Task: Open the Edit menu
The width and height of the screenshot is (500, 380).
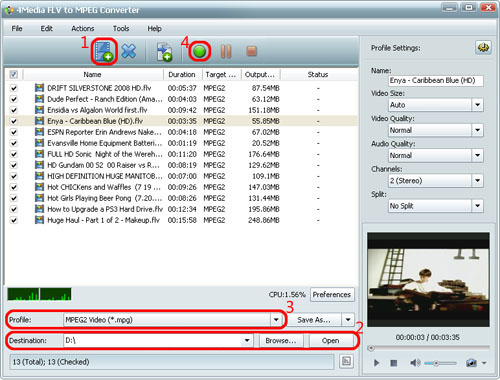Action: point(47,28)
